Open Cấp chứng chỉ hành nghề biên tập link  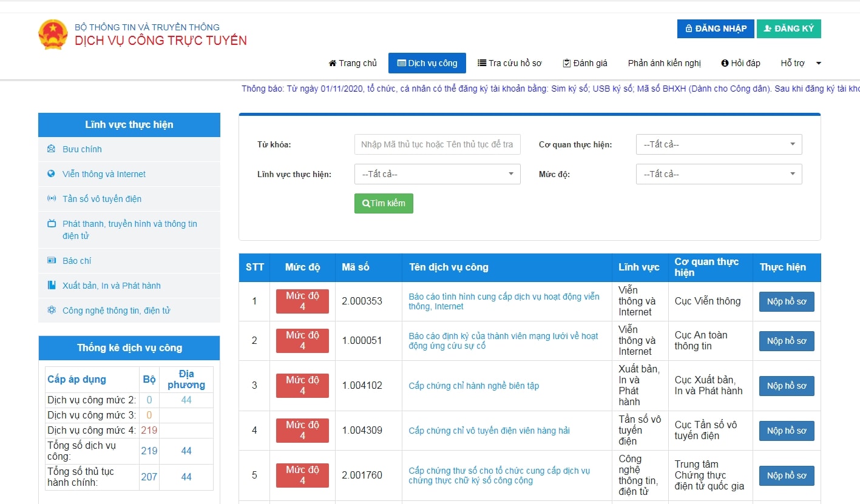[x=473, y=386]
